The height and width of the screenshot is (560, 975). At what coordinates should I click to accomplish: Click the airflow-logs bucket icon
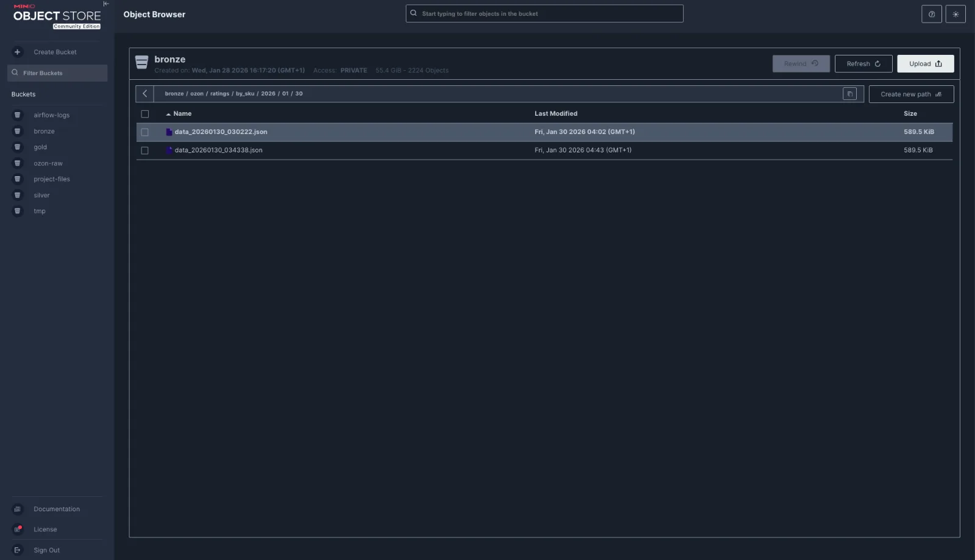17,115
